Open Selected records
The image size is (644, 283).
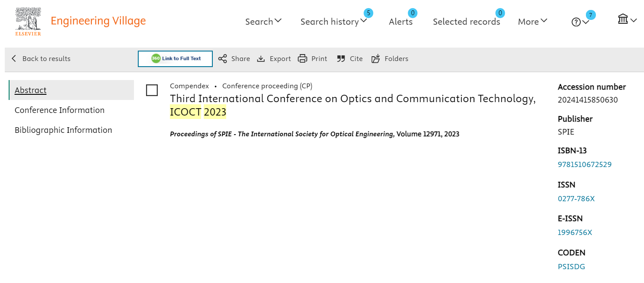pyautogui.click(x=466, y=21)
